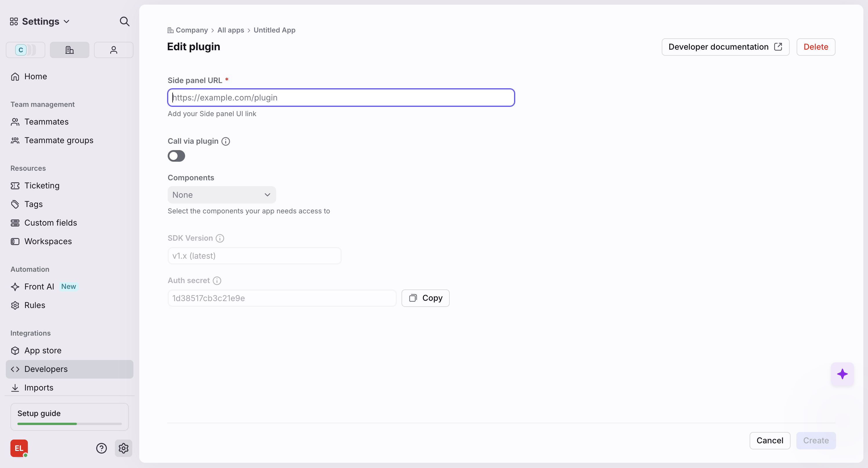The image size is (868, 468).
Task: Open All apps breadcrumb link
Action: click(x=230, y=30)
